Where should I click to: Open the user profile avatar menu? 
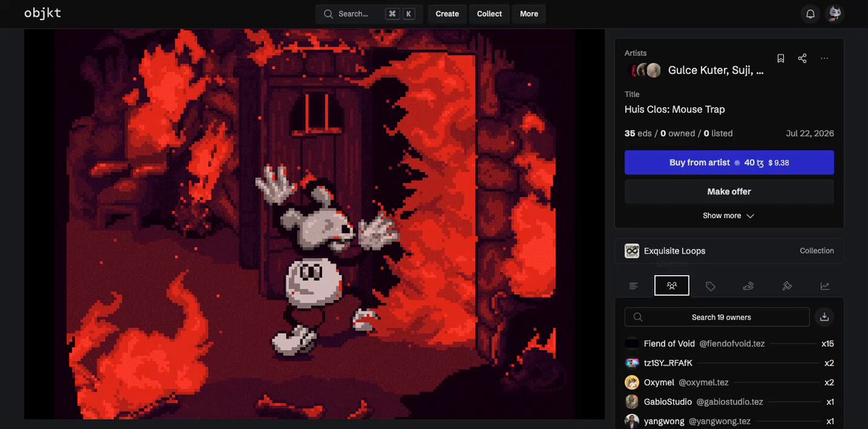(834, 14)
